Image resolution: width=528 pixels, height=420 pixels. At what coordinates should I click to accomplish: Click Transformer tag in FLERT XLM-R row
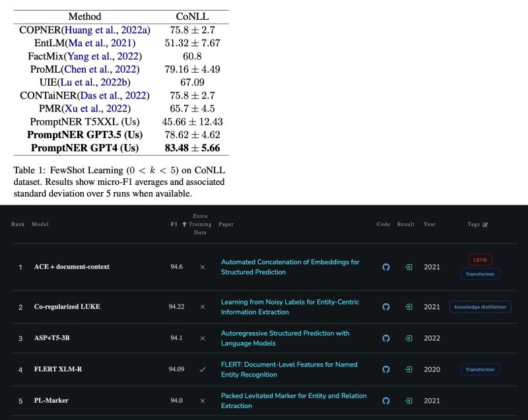pos(480,370)
